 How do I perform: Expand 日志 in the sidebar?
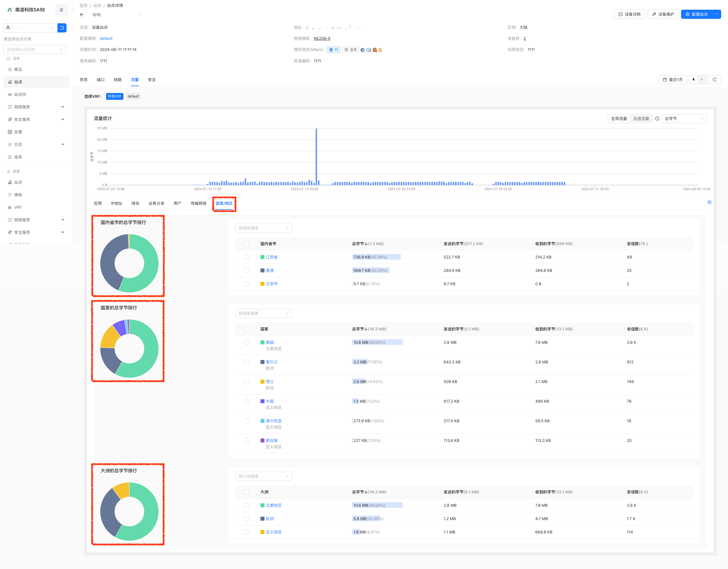coord(36,144)
